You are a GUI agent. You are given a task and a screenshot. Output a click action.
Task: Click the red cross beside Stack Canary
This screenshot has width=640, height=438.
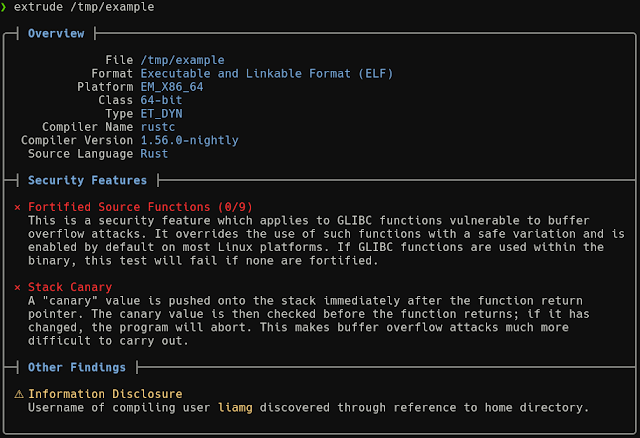18,288
